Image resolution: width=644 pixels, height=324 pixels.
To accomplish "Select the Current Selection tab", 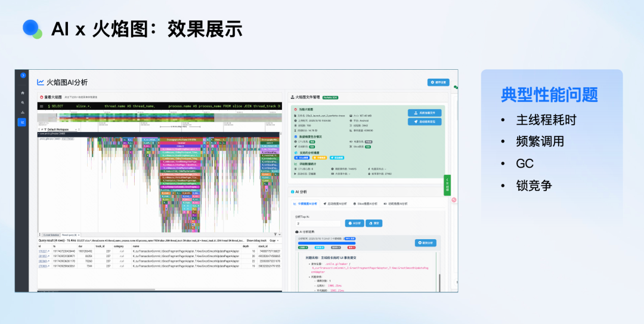I will 49,234.
